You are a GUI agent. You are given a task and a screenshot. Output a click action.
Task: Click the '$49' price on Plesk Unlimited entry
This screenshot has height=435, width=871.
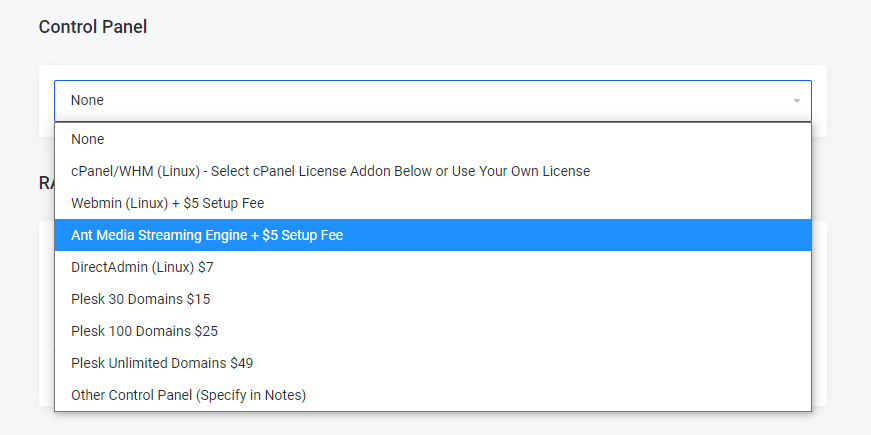click(x=242, y=363)
